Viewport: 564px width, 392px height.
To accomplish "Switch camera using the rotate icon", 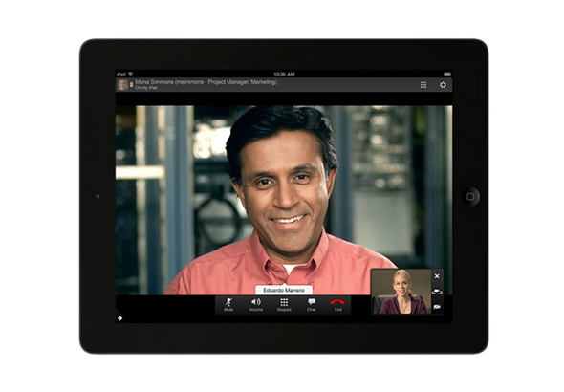I will coord(437,292).
